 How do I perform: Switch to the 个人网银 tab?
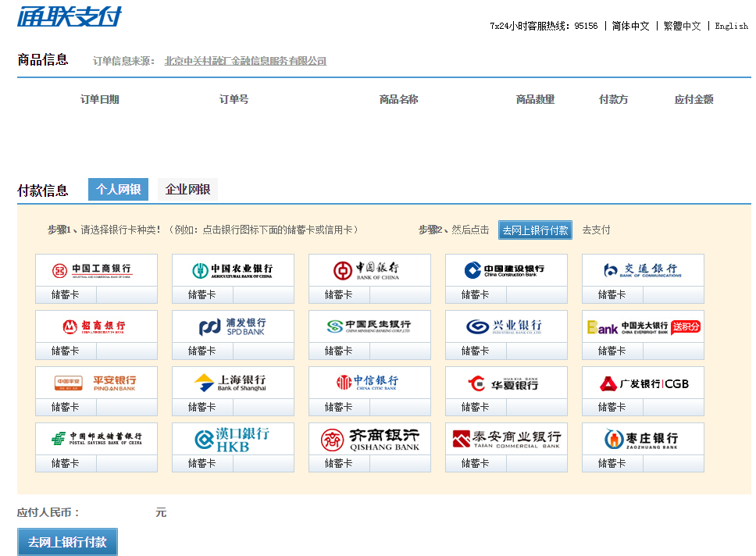(118, 189)
